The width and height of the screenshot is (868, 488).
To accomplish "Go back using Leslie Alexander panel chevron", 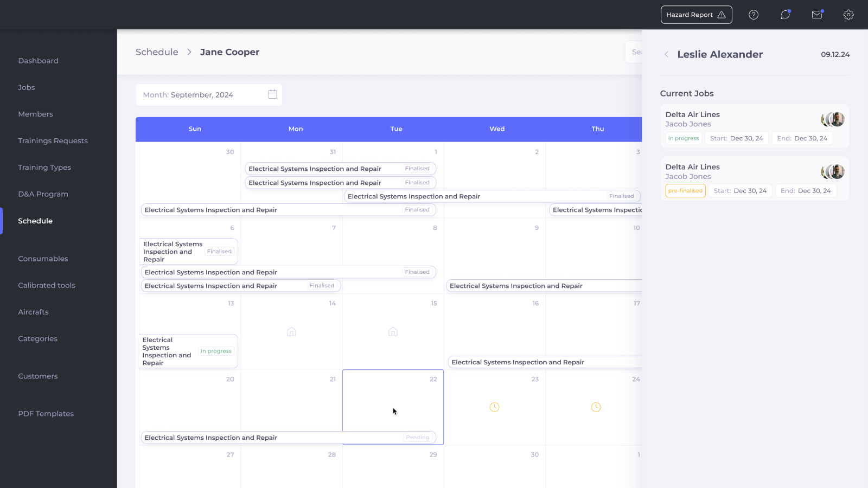I will coord(666,54).
